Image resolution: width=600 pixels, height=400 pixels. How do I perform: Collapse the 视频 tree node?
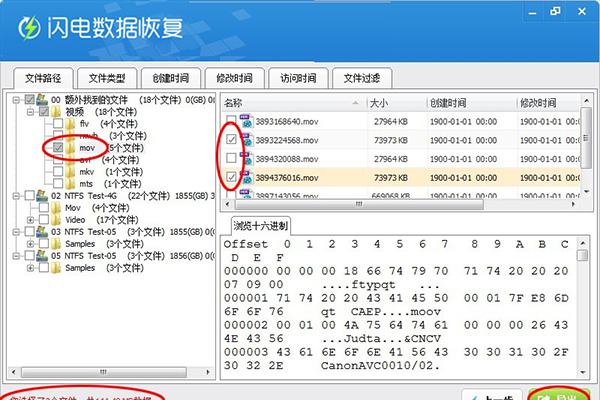coord(30,112)
